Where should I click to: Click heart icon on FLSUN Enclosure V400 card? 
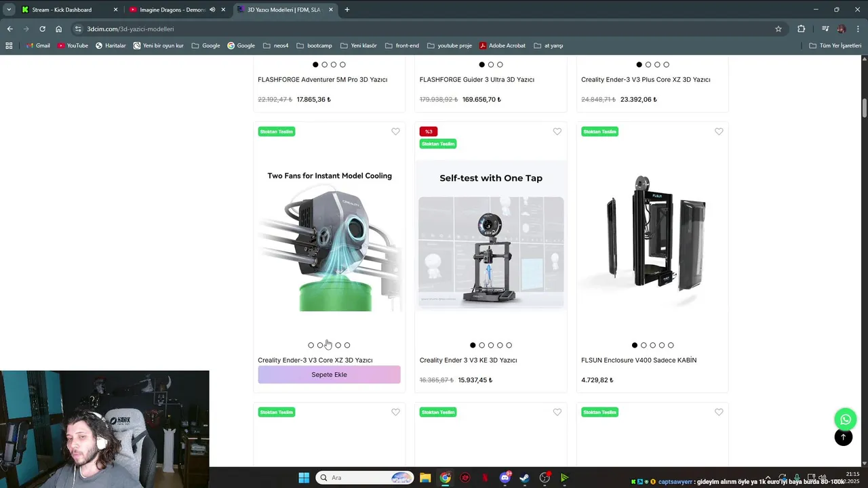click(x=719, y=131)
